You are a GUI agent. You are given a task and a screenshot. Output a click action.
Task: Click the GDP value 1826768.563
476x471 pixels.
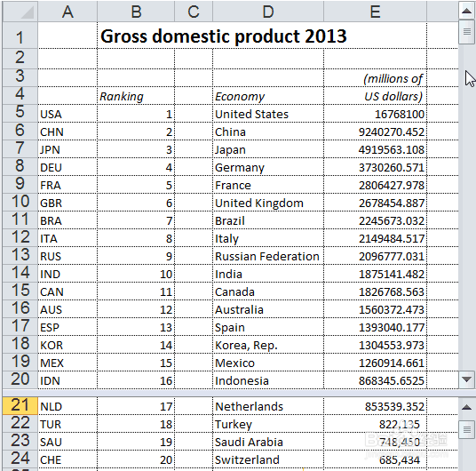(x=376, y=291)
